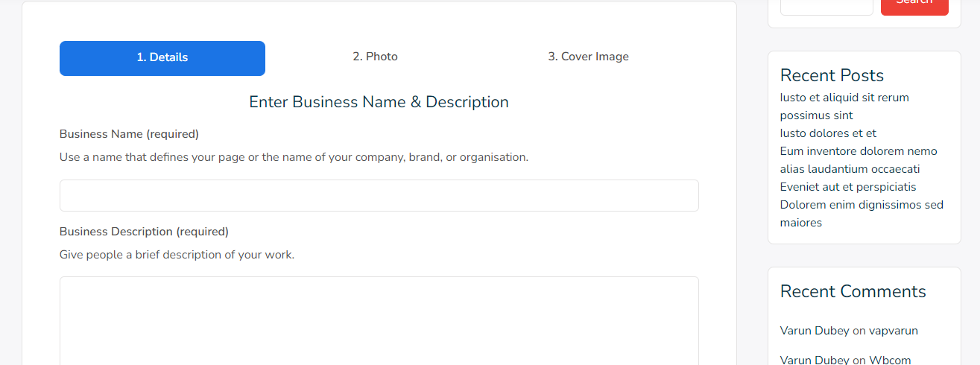
Task: Open post Iusto dolores et et
Action: coord(828,133)
